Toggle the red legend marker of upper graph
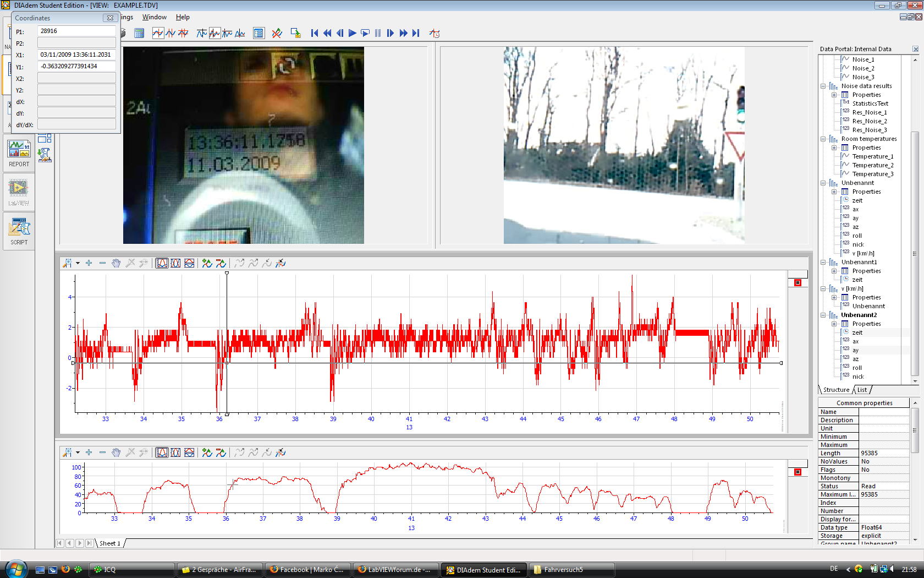This screenshot has width=924, height=578. tap(798, 282)
